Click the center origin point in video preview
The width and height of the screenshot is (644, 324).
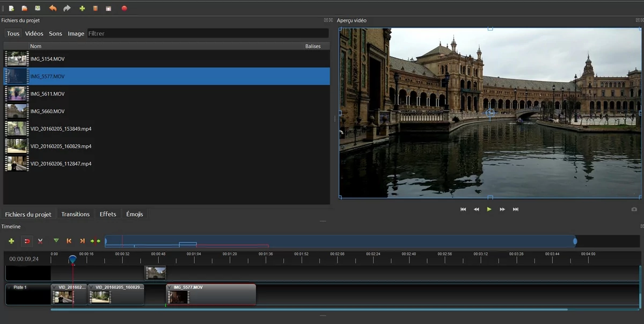coord(489,113)
